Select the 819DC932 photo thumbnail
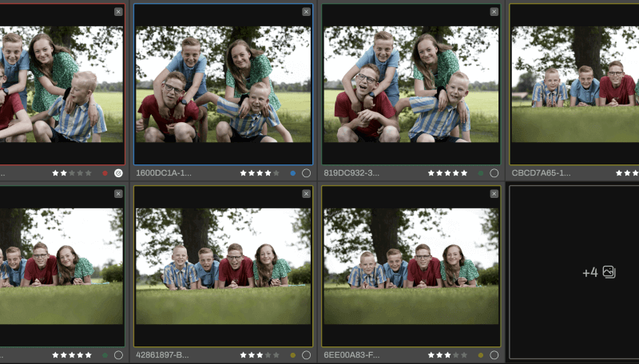639x364 pixels. point(411,84)
